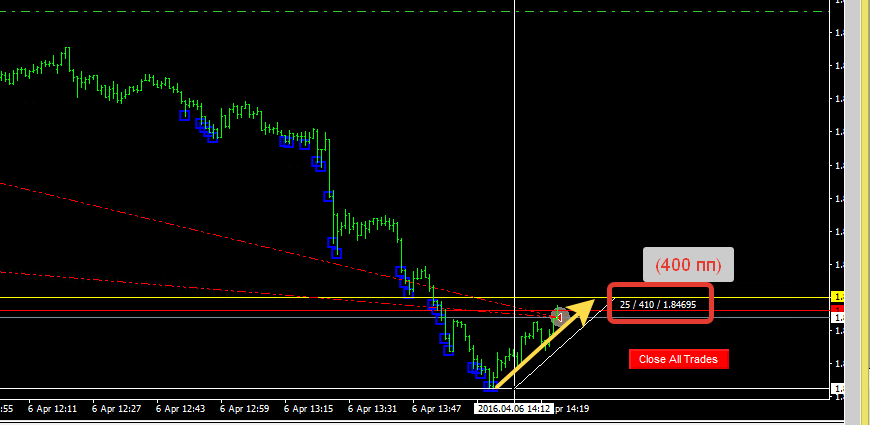Screen dimensions: 870x425
Task: Click the '6 Apr 12:27' time axis label
Action: click(118, 409)
